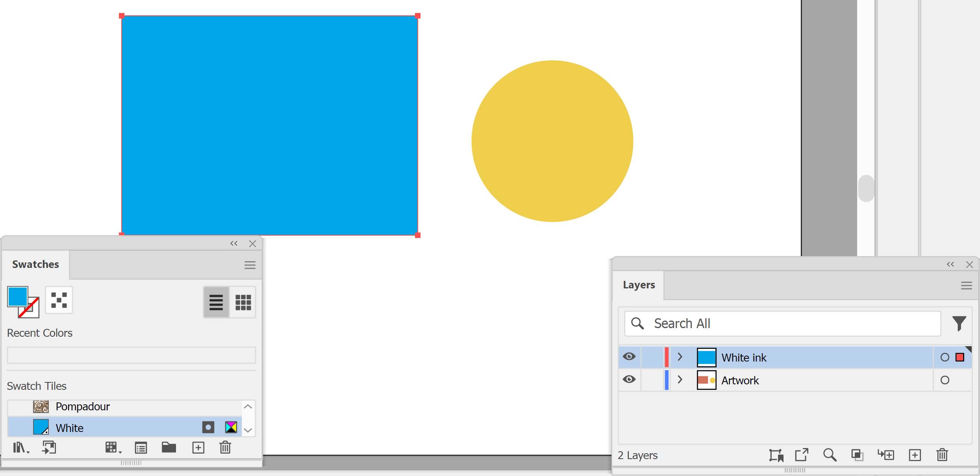Viewport: 980px width, 476px height.
Task: Click the Search All layers field
Action: click(x=783, y=323)
